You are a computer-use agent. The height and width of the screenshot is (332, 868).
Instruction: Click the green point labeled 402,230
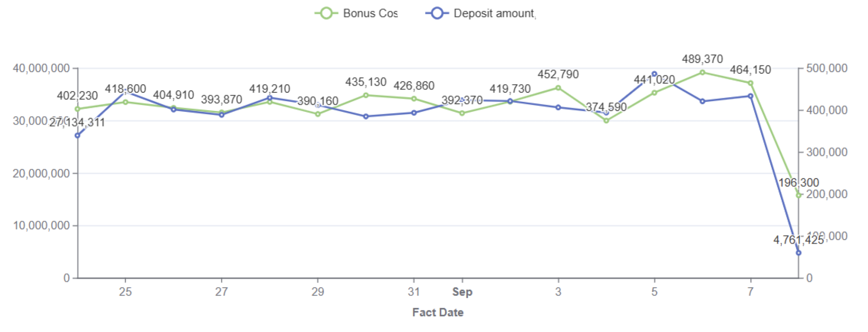click(77, 109)
